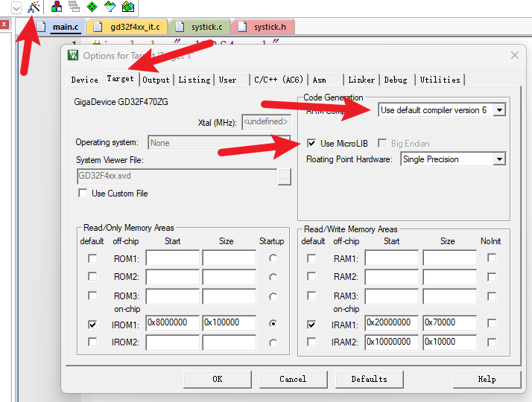
Task: Close the Options for Target dialog
Action: [x=515, y=55]
